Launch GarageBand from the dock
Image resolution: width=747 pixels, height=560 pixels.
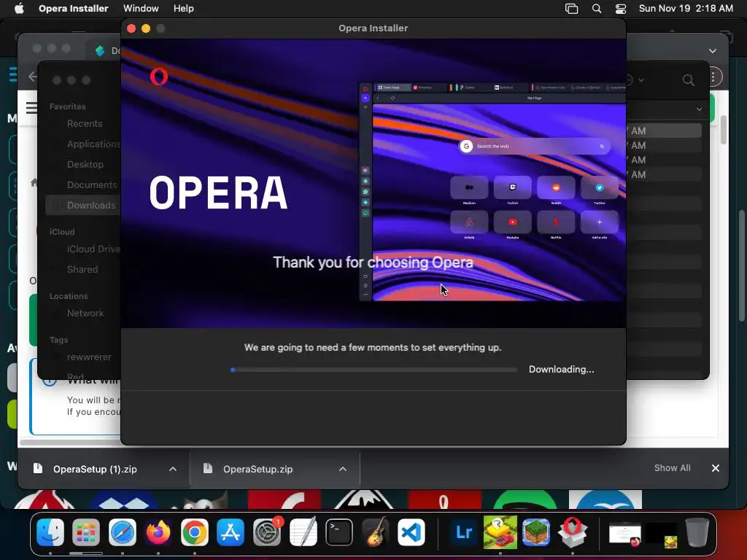pyautogui.click(x=375, y=532)
